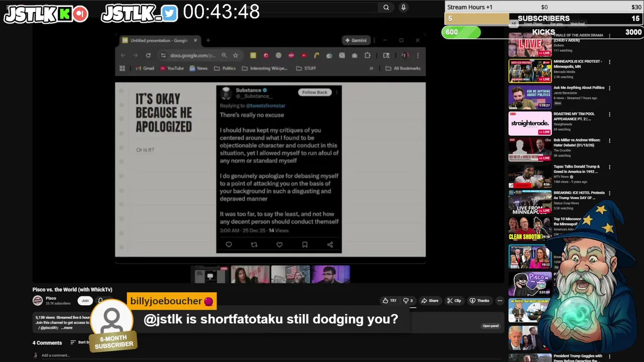The image size is (644, 362).
Task: Bookmark the page with the star icon
Action: pos(235,55)
